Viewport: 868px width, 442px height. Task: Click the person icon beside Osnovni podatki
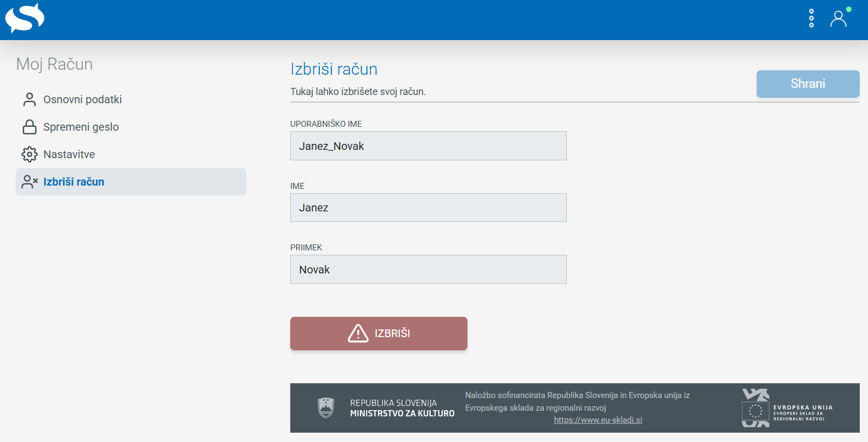(x=30, y=99)
